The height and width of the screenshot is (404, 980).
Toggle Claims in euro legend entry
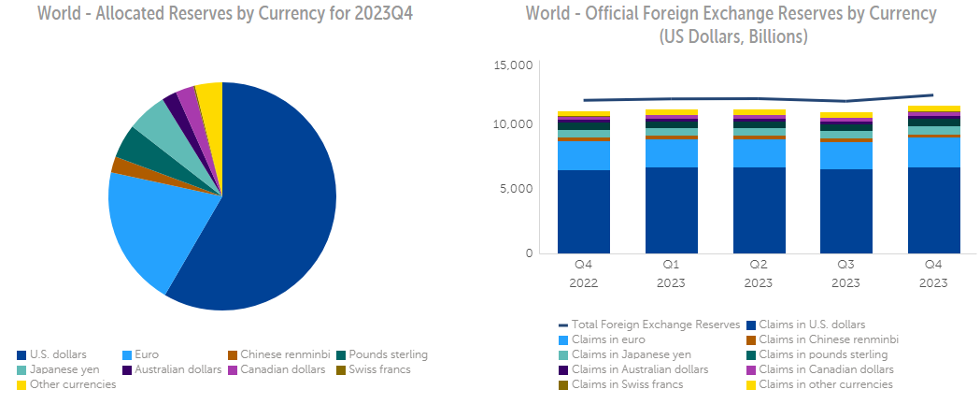[608, 339]
